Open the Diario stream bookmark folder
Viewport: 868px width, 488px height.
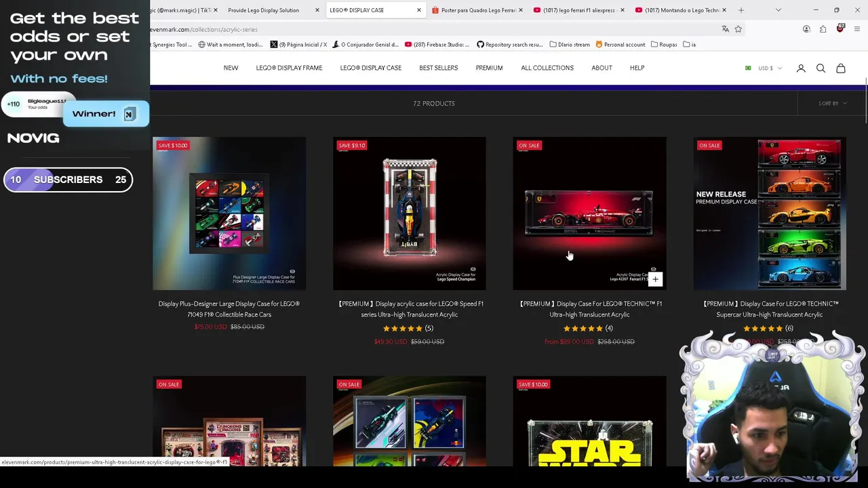tap(570, 45)
